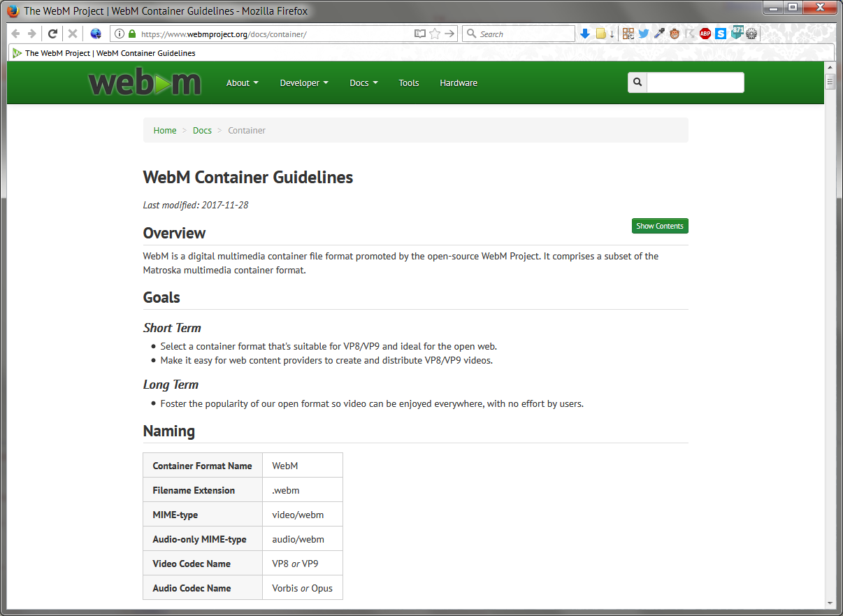Screen dimensions: 843x616
Task: Click the 'Audio Codec Name' table cell
Action: pyautogui.click(x=203, y=588)
